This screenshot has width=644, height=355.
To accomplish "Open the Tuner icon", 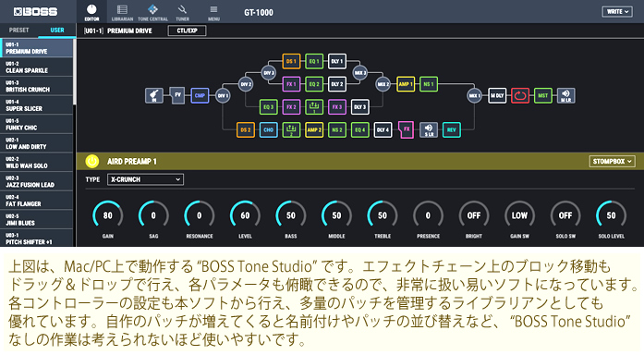I will click(182, 12).
